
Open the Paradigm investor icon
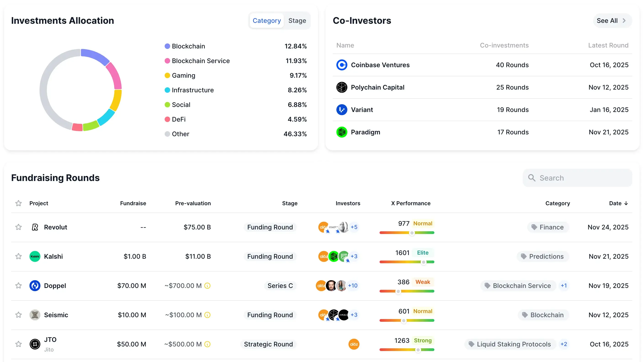[342, 132]
